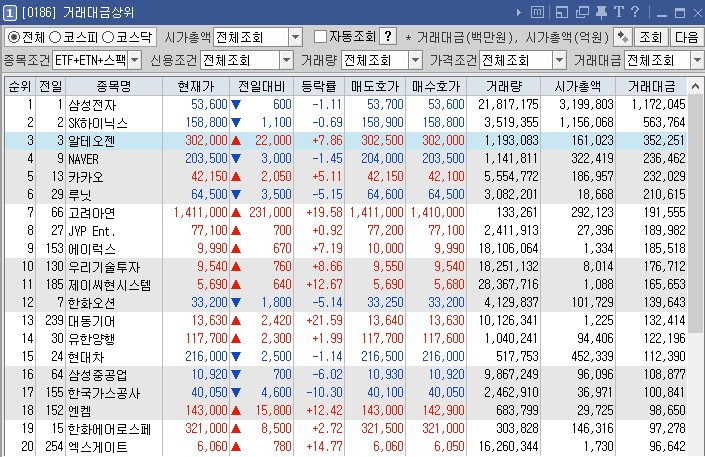The width and height of the screenshot is (705, 457).
Task: Click the 매수호가 column header
Action: (x=436, y=86)
